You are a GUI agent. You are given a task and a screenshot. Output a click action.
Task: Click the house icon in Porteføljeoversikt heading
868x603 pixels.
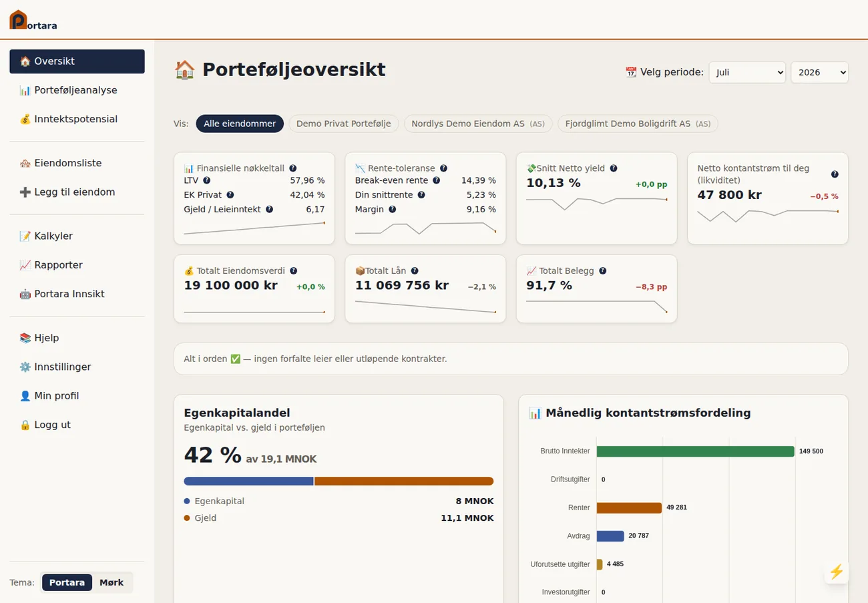point(184,69)
